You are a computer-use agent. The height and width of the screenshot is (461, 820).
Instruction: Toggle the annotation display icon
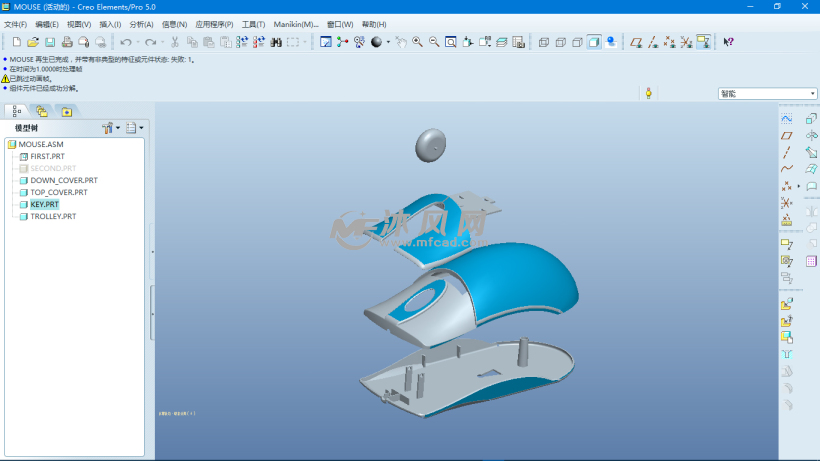pyautogui.click(x=703, y=42)
